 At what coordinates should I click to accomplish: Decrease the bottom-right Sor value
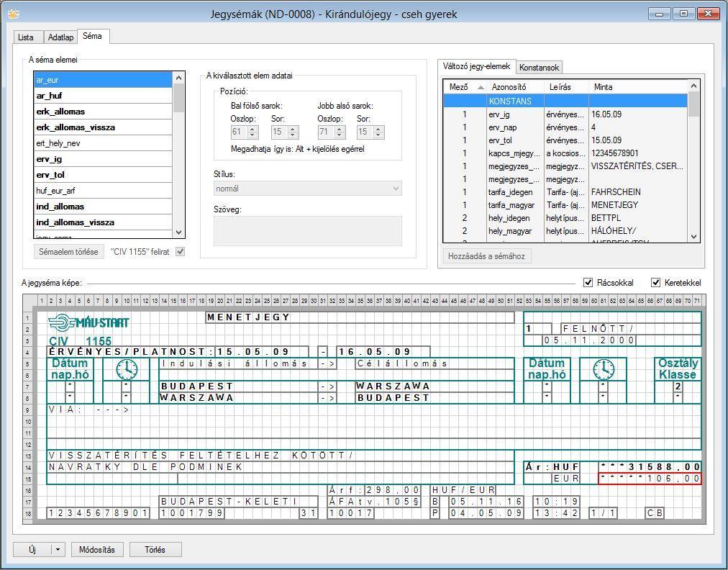(378, 135)
